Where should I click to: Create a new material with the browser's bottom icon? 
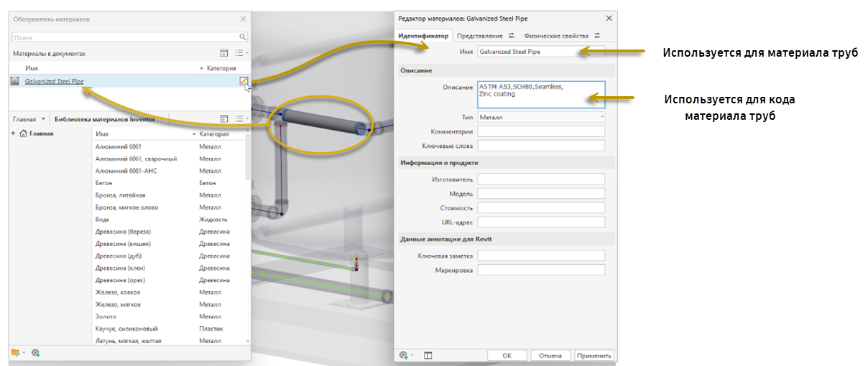pyautogui.click(x=36, y=352)
